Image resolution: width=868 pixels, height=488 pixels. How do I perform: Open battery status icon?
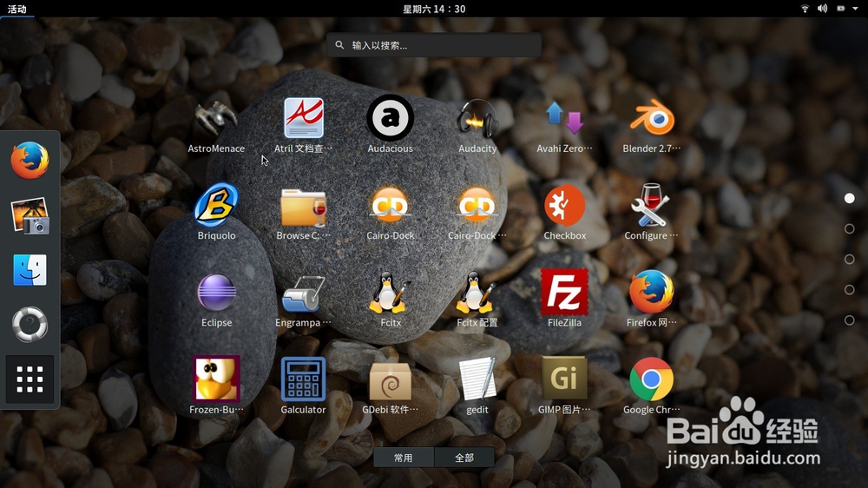point(841,9)
